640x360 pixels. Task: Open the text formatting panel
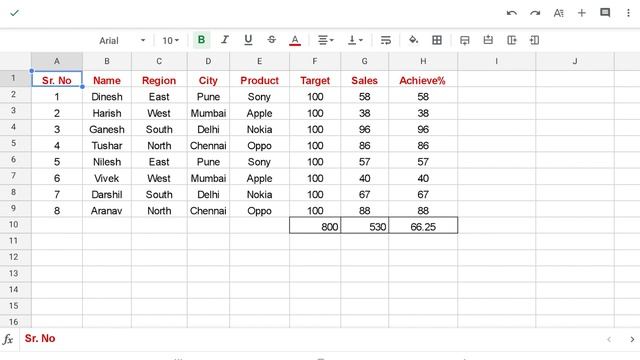pyautogui.click(x=558, y=13)
